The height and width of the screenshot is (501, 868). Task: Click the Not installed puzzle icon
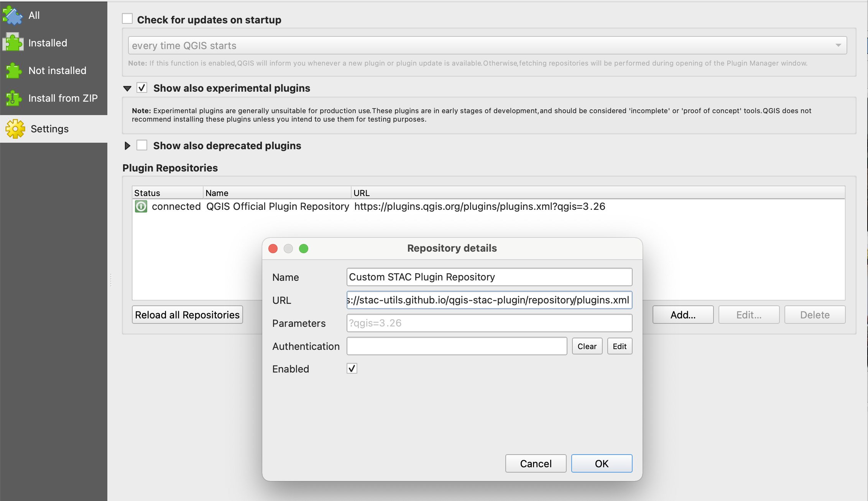[14, 71]
